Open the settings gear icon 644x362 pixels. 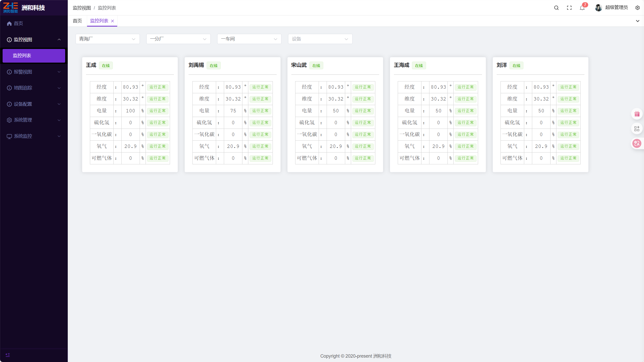(638, 8)
